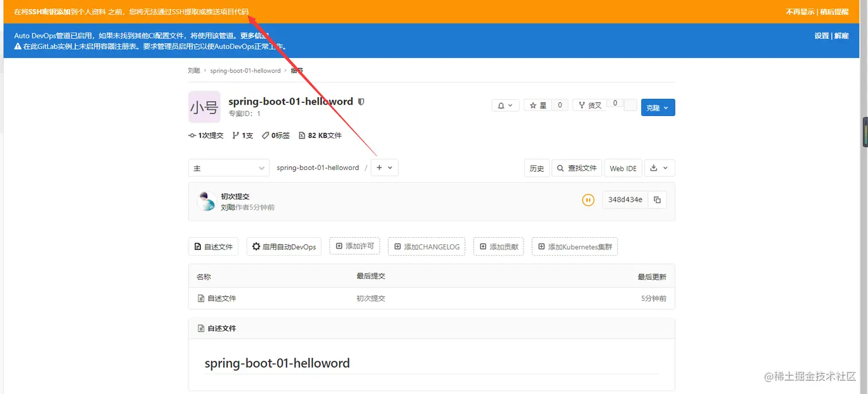Open the notification bell dropdown
Viewport: 868px width, 394px height.
tap(505, 106)
